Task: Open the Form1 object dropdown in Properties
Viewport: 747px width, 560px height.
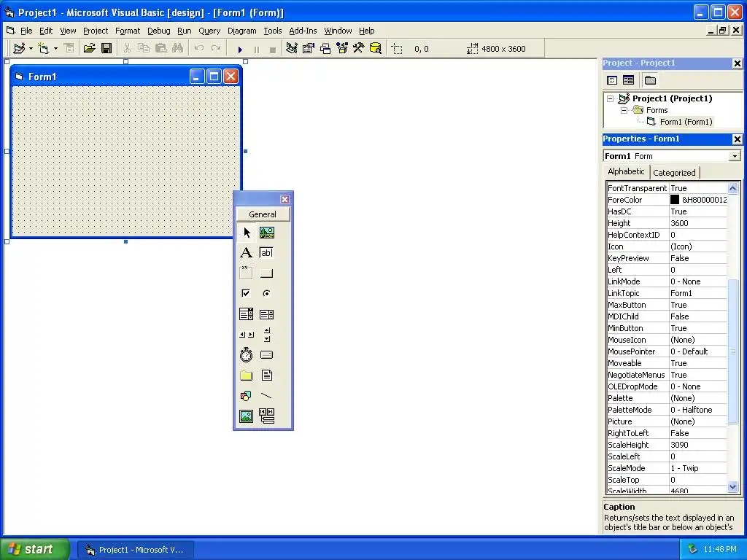Action: pos(735,156)
